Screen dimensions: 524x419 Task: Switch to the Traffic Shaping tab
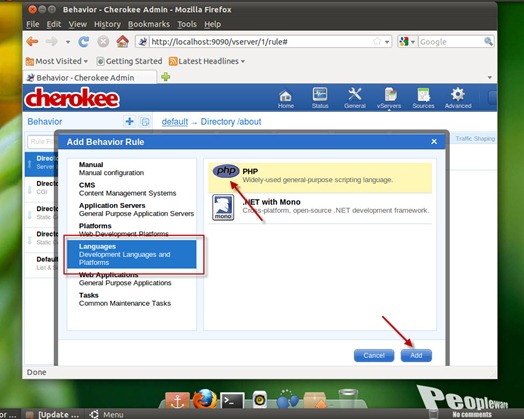[x=475, y=138]
